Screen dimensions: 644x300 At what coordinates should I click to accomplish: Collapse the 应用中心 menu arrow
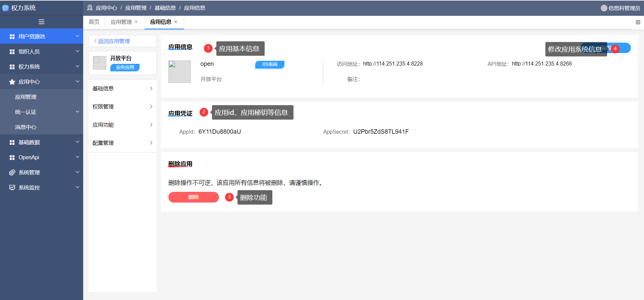click(77, 81)
